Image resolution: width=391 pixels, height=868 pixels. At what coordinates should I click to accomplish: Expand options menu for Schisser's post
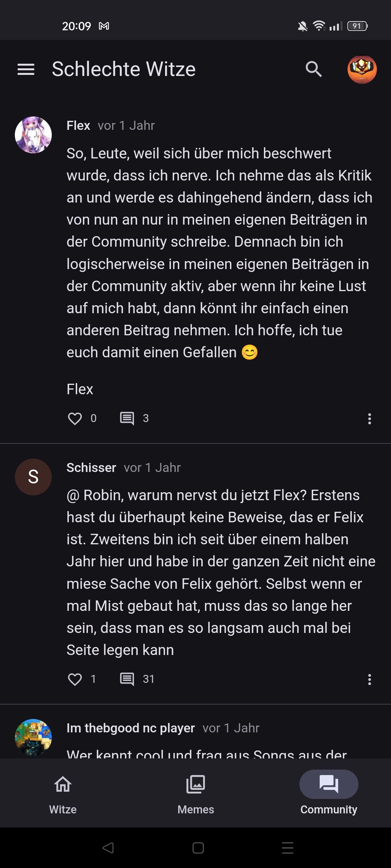(369, 679)
